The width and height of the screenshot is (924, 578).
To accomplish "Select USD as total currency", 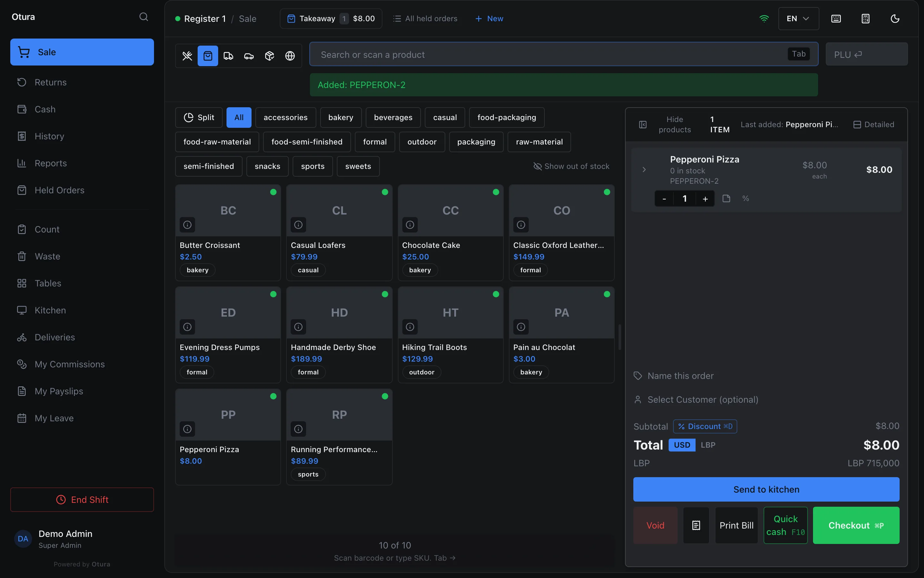I will [x=682, y=445].
